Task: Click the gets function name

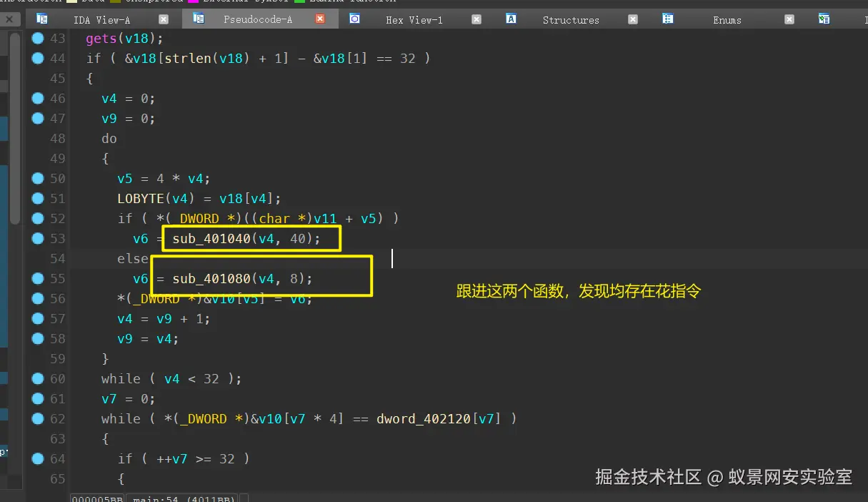Action: (x=101, y=38)
